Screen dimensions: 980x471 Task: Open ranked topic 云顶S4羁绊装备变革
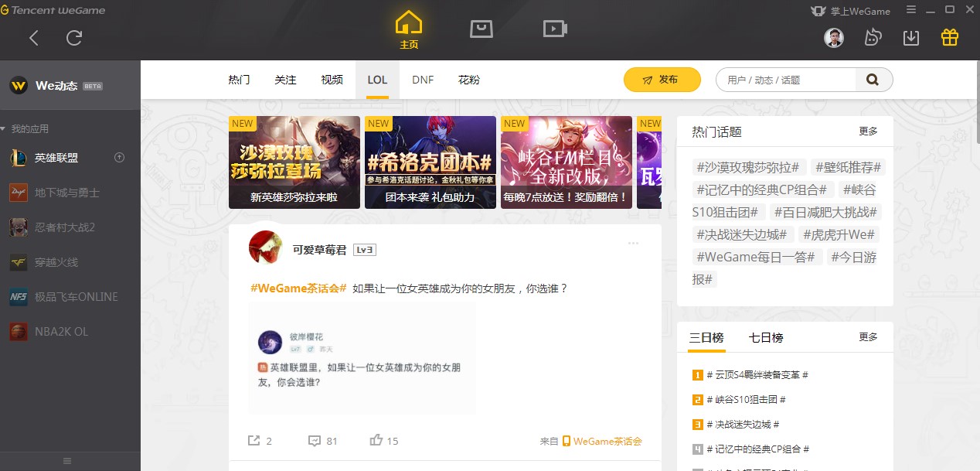point(750,375)
